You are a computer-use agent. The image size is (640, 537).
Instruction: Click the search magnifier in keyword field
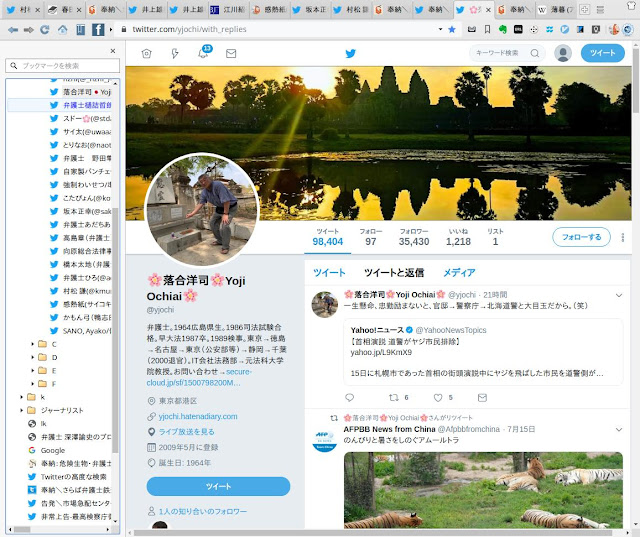[535, 53]
